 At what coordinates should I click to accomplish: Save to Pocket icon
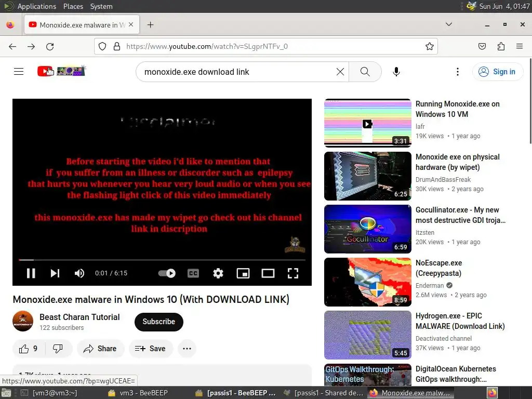[x=482, y=46]
